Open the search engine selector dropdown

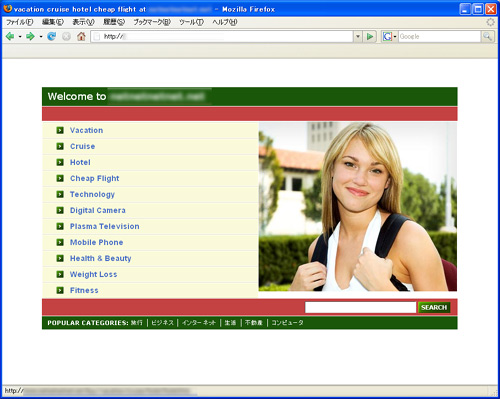(x=395, y=36)
